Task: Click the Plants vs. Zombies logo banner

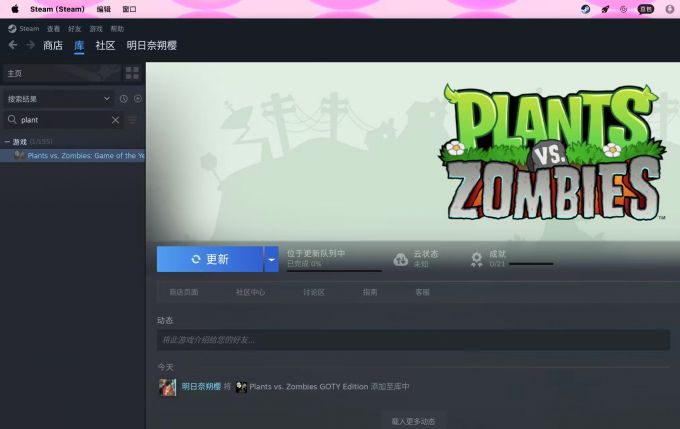Action: tap(552, 152)
